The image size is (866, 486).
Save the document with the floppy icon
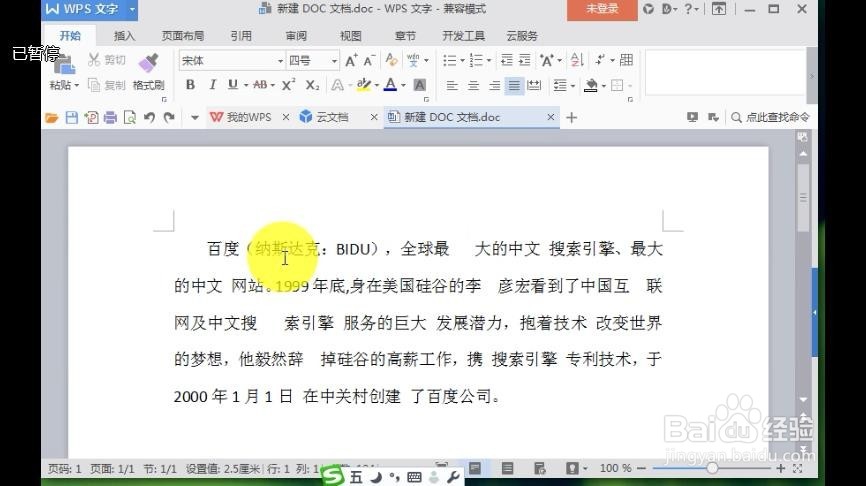pyautogui.click(x=71, y=117)
